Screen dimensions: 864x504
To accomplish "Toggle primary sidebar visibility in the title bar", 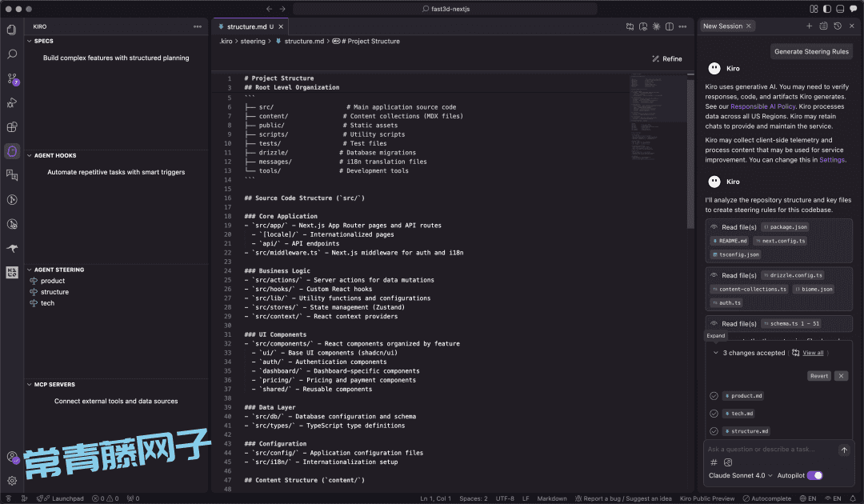I will [827, 9].
